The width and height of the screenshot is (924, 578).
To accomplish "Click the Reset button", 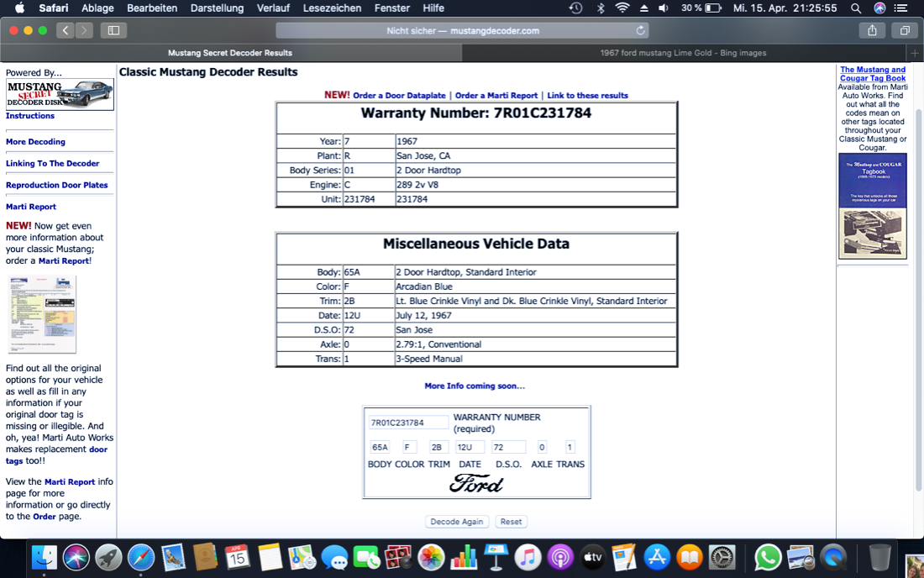I will point(511,522).
